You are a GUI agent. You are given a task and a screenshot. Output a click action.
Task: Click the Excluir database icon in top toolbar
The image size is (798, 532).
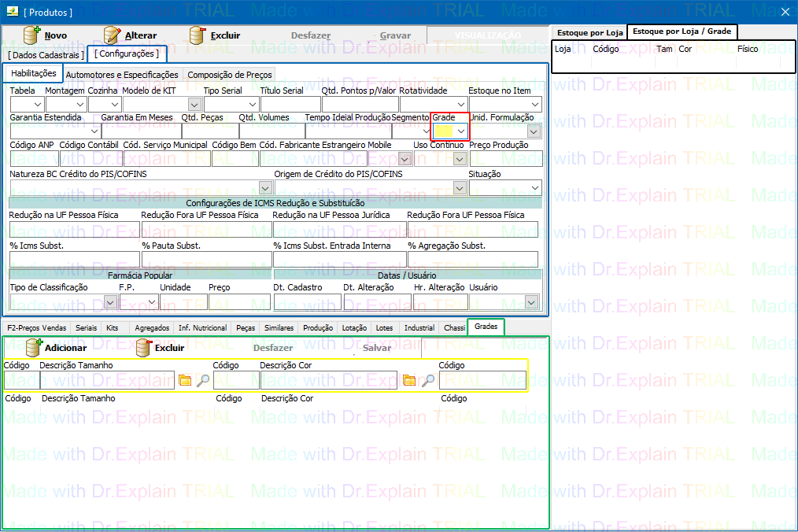tap(198, 35)
